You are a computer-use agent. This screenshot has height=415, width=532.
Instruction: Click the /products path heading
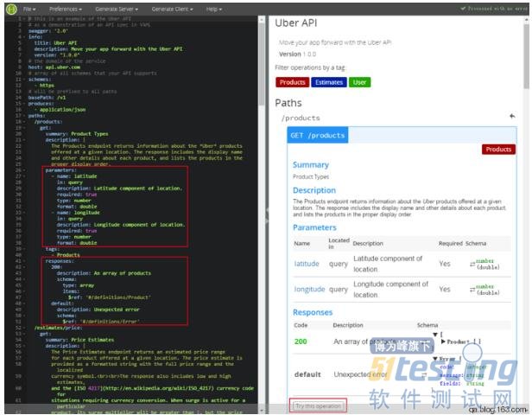301,118
